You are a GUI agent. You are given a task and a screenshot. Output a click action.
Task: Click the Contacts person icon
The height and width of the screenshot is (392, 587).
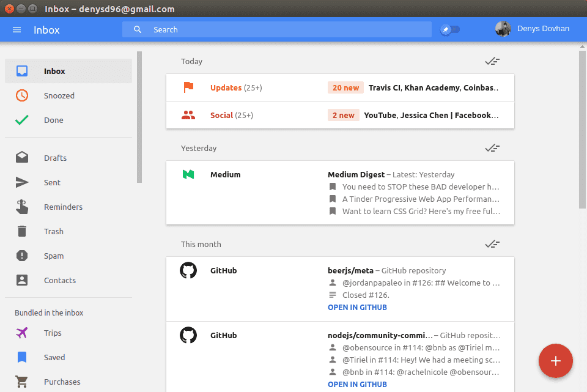(22, 280)
